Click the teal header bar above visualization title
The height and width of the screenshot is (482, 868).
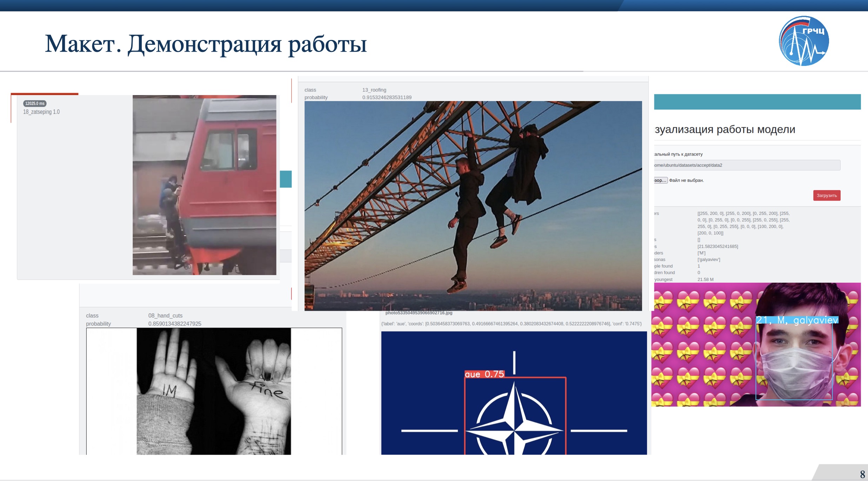coord(757,102)
